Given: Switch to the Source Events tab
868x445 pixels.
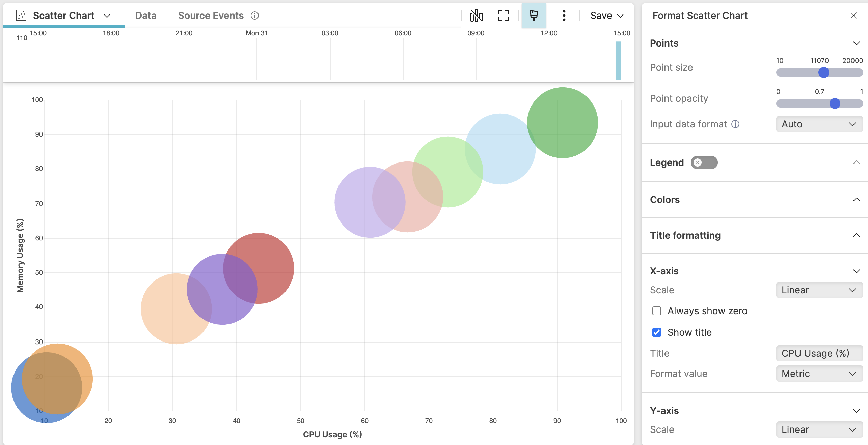Looking at the screenshot, I should point(211,16).
